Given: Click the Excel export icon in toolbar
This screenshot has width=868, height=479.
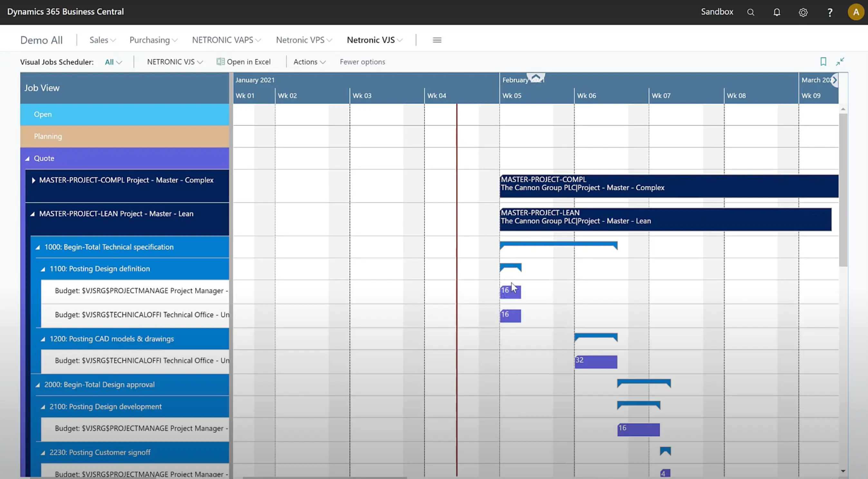Looking at the screenshot, I should (x=220, y=61).
